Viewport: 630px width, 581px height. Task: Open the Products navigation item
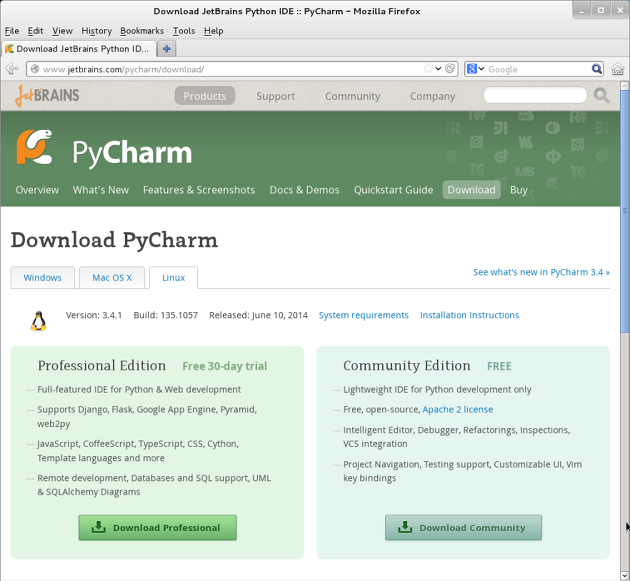(205, 96)
